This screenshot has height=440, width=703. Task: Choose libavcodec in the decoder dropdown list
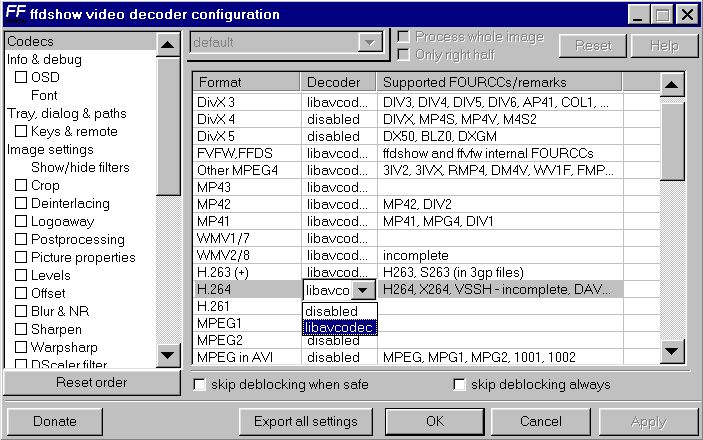pos(339,327)
